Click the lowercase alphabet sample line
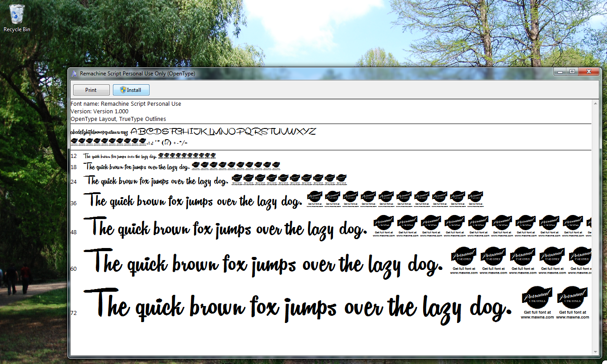 (x=100, y=132)
